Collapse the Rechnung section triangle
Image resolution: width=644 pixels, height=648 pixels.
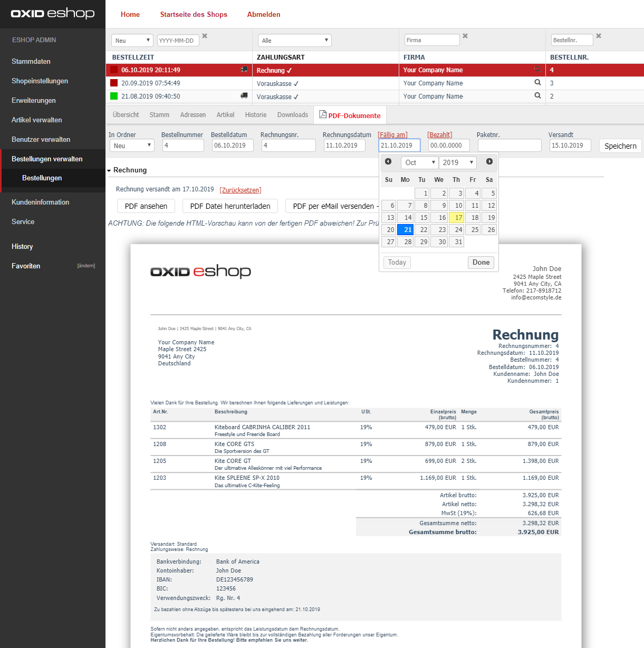[109, 171]
